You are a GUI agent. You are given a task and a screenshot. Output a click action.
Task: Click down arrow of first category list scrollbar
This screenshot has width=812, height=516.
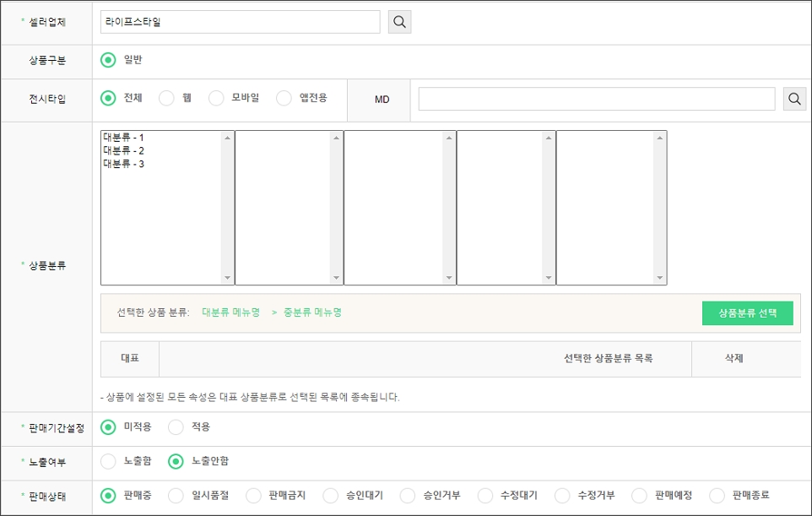click(x=227, y=278)
